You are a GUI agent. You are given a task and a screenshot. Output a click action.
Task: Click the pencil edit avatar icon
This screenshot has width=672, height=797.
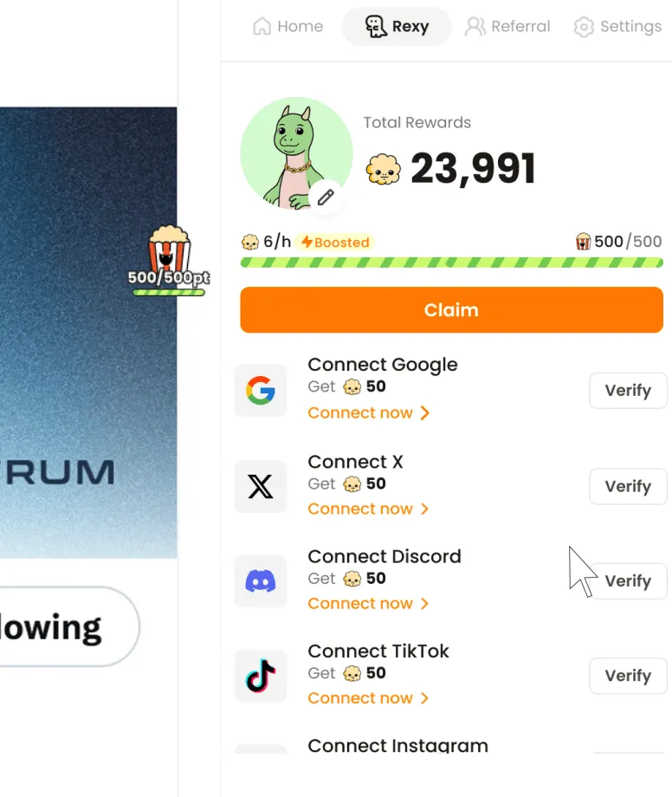(326, 198)
